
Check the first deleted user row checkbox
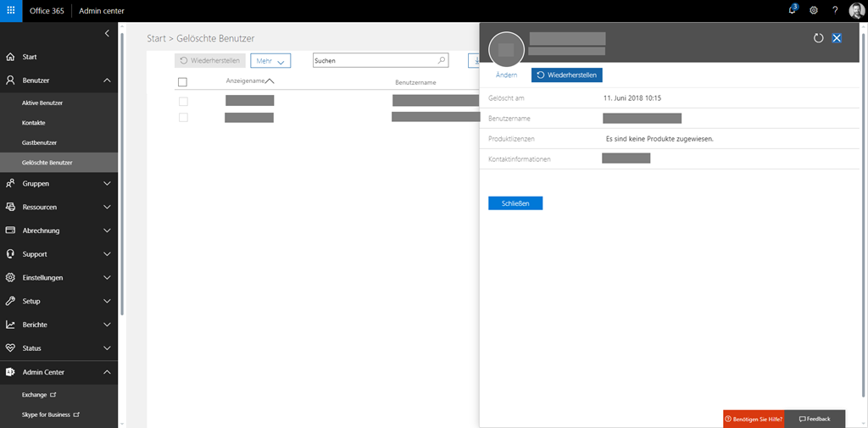point(182,101)
